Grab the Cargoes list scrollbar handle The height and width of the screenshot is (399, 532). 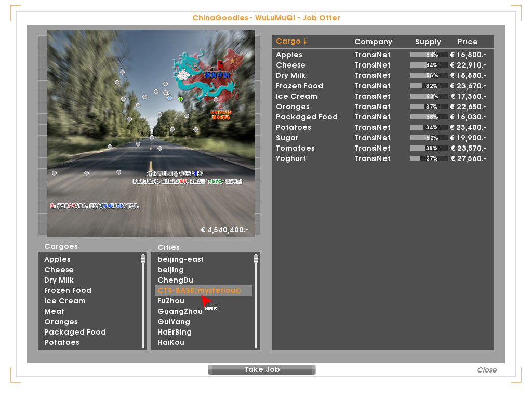[x=143, y=259]
